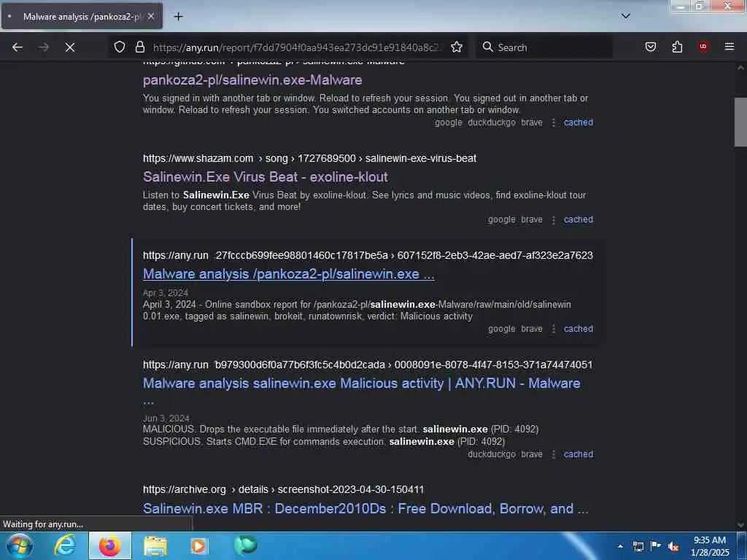Launch Windows Media Player from taskbar

point(199,545)
